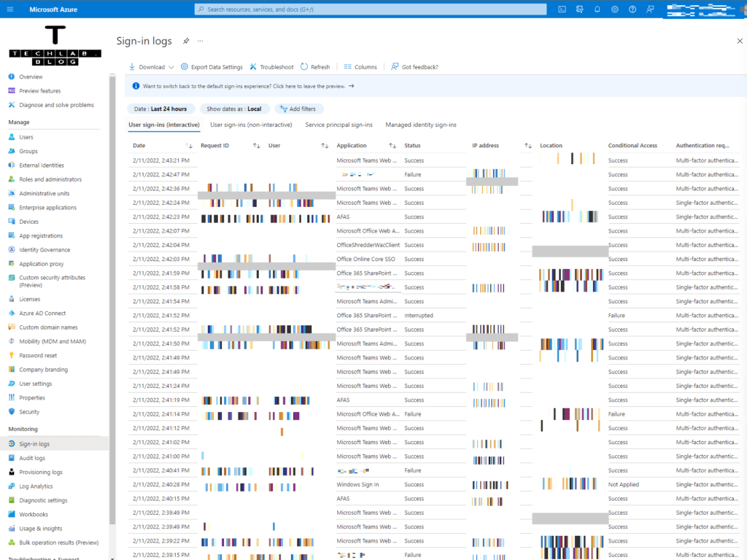Click the Refresh toolbar button
Screen dimensions: 747x560
314,67
